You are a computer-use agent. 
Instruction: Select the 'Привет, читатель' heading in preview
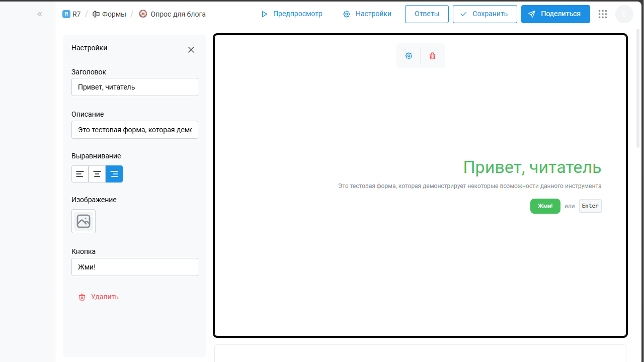tap(532, 167)
